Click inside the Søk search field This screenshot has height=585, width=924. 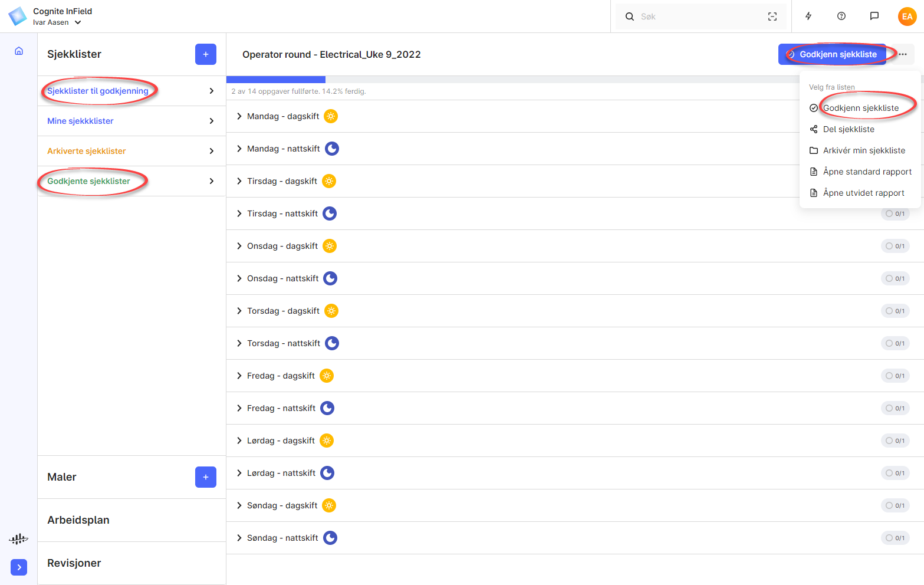click(x=678, y=17)
